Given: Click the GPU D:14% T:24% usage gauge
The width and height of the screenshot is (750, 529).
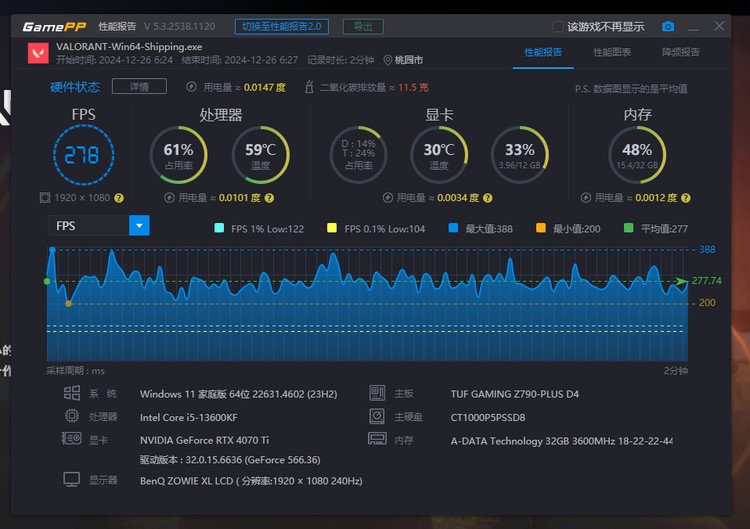Looking at the screenshot, I should 358,155.
